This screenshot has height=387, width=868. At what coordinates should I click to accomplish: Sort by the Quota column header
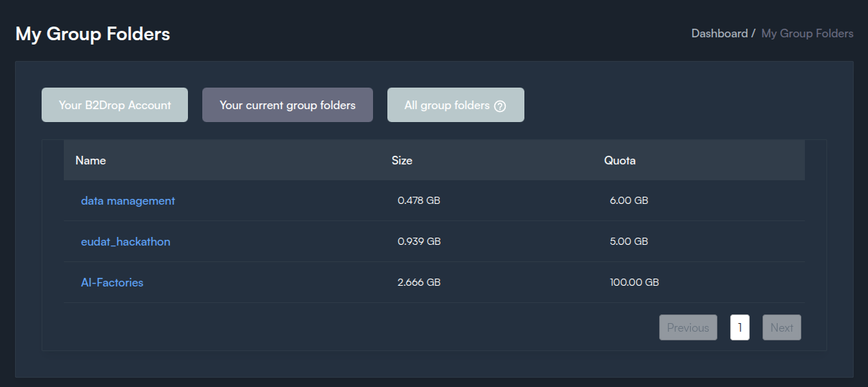point(620,160)
